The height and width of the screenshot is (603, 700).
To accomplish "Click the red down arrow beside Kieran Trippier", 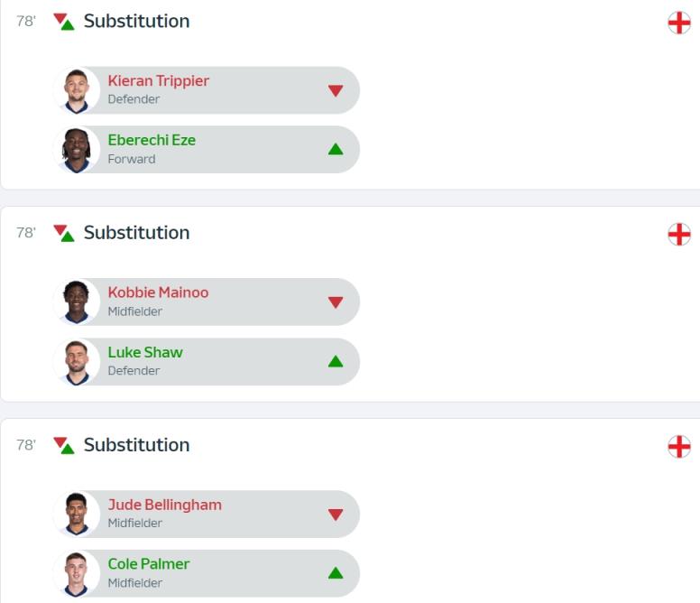I will [336, 90].
